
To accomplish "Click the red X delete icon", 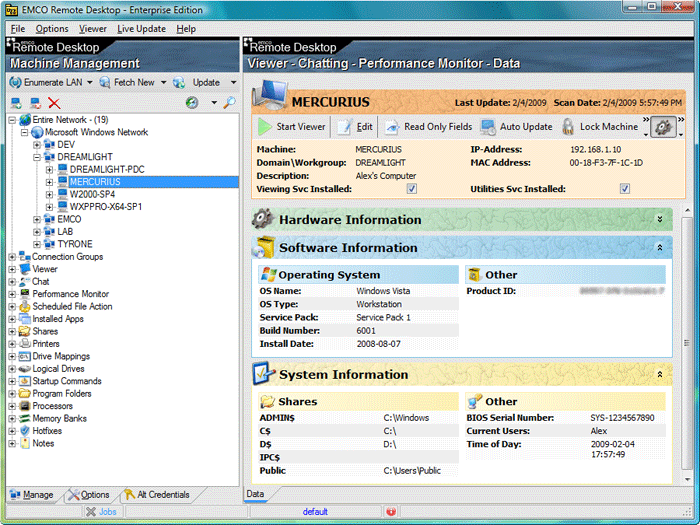I will 54,103.
